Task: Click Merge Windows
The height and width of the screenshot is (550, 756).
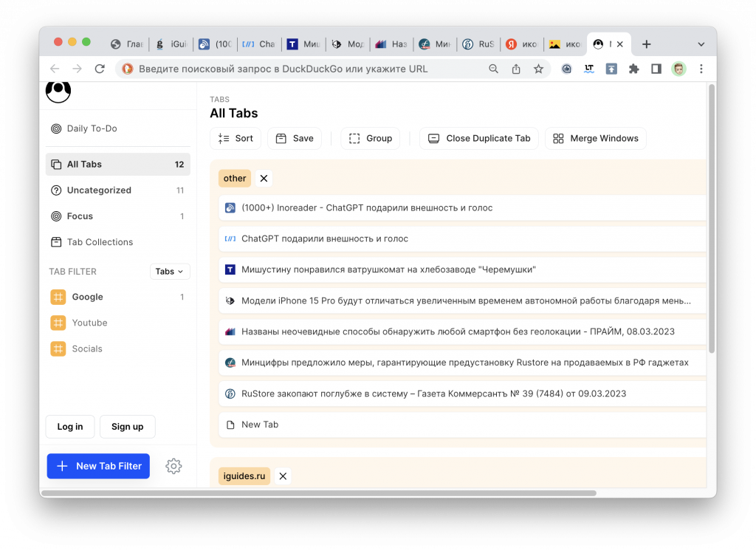Action: (596, 138)
